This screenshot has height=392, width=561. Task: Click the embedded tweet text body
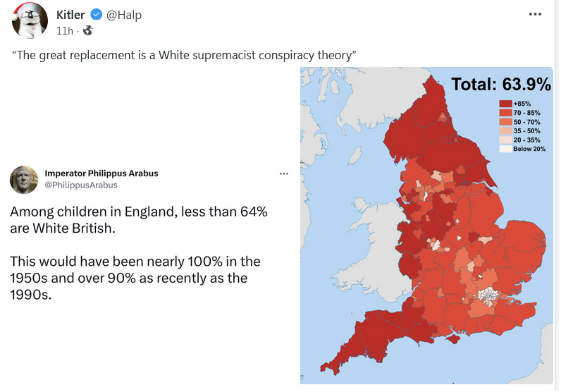click(x=138, y=252)
